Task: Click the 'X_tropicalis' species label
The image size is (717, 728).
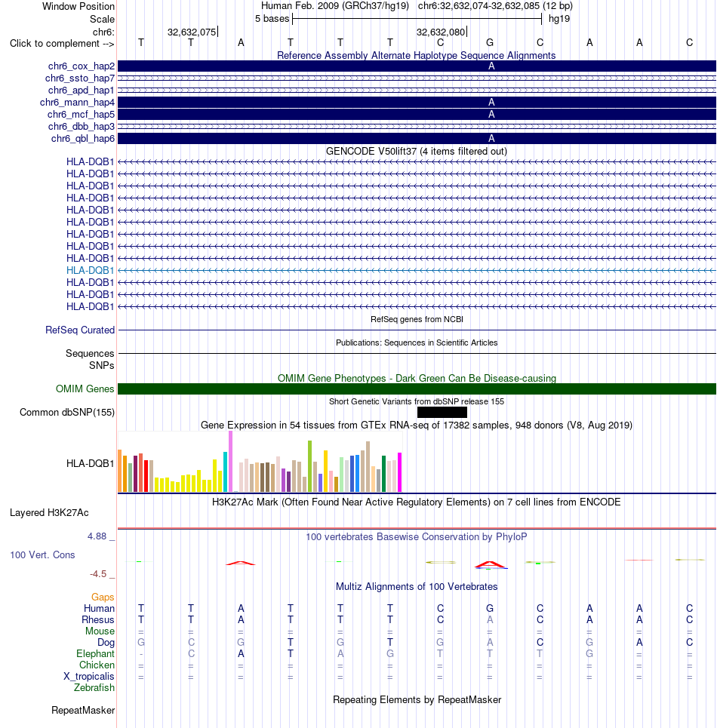Action: (89, 677)
